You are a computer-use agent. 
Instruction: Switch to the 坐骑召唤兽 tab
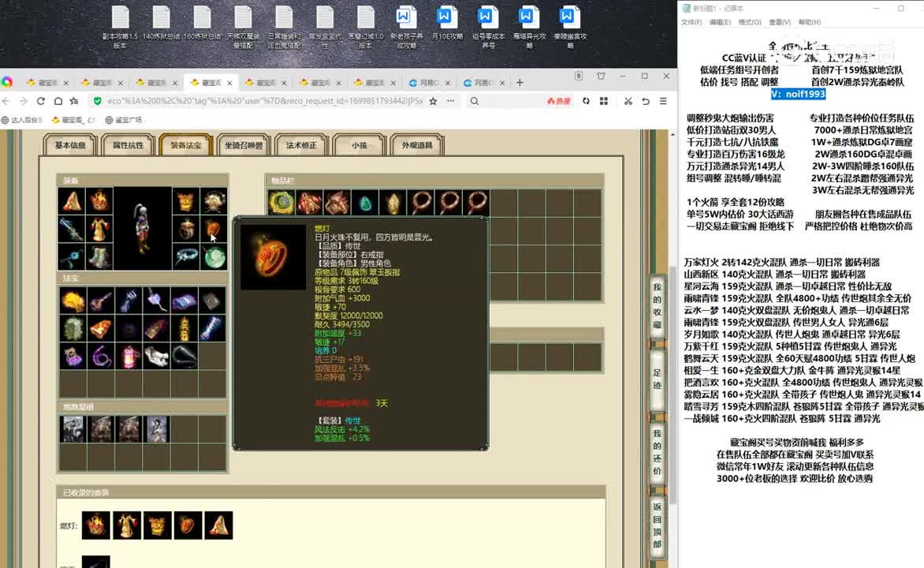coord(244,145)
